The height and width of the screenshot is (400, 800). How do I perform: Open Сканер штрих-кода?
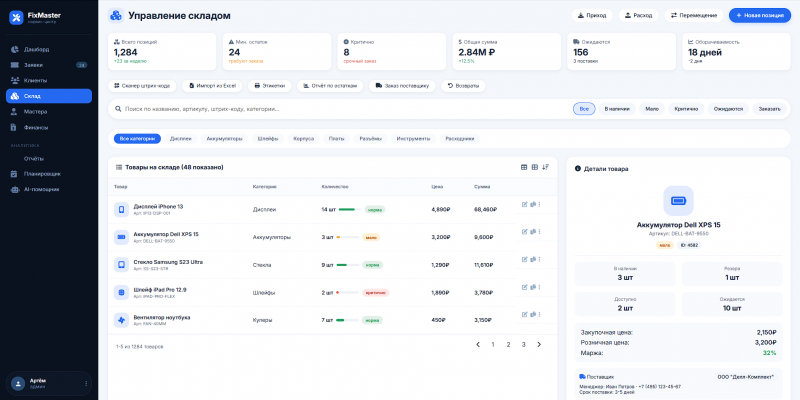coord(142,86)
